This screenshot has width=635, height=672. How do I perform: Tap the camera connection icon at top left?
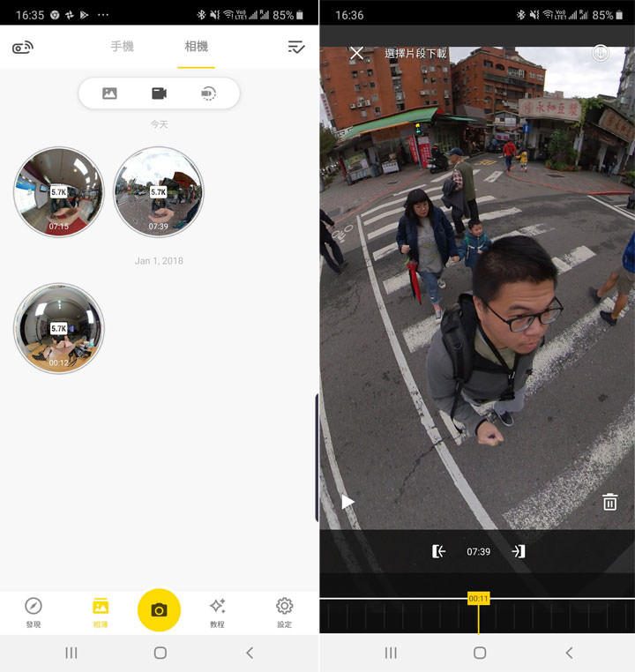click(23, 48)
